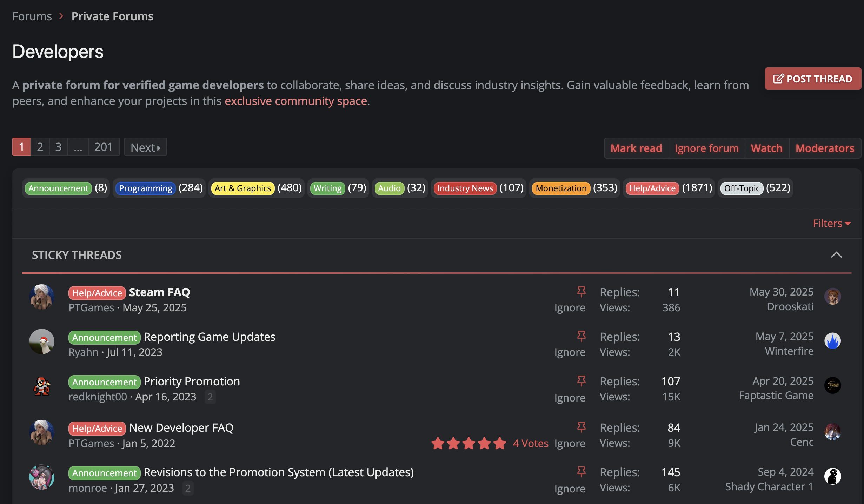Jump to page 2 of Revisions thread
This screenshot has height=504, width=864.
pyautogui.click(x=188, y=488)
